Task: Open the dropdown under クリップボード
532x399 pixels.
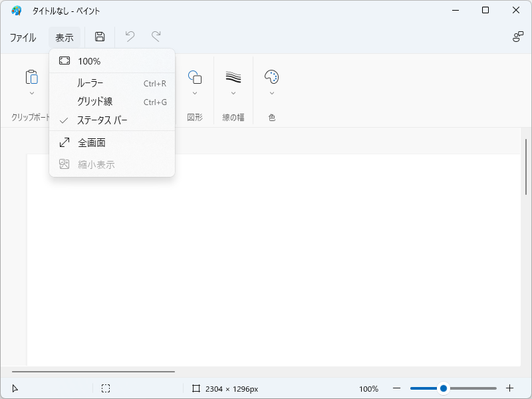Action: [31, 93]
